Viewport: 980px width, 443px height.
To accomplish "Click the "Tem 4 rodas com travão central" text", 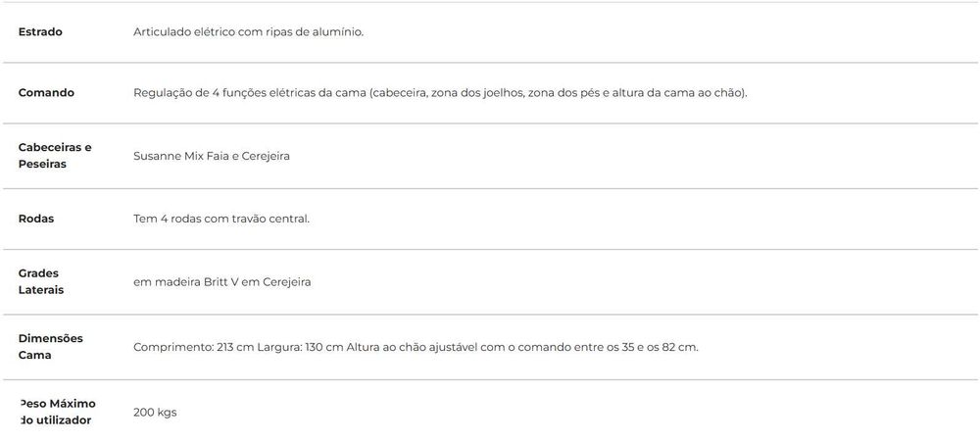I will pyautogui.click(x=221, y=219).
